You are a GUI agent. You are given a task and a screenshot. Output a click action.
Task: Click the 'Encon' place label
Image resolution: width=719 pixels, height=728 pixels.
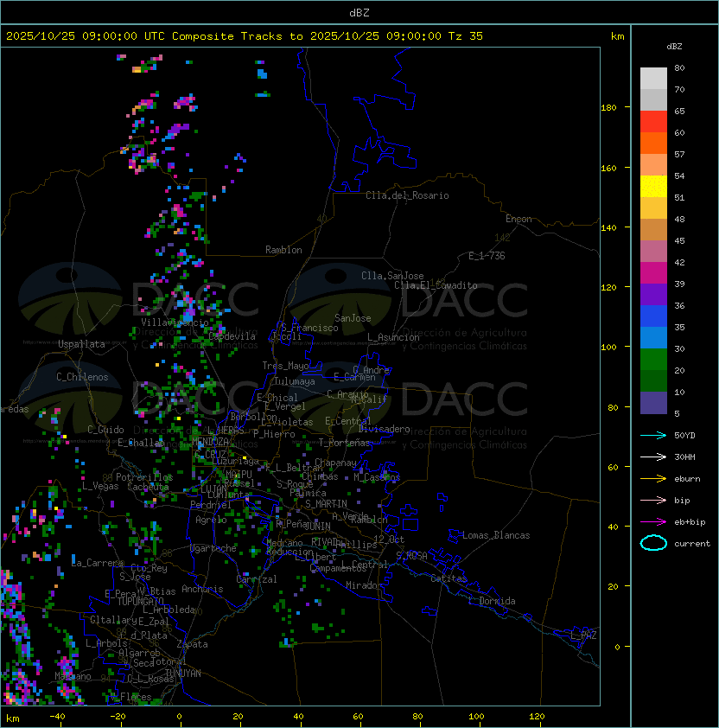(x=519, y=219)
